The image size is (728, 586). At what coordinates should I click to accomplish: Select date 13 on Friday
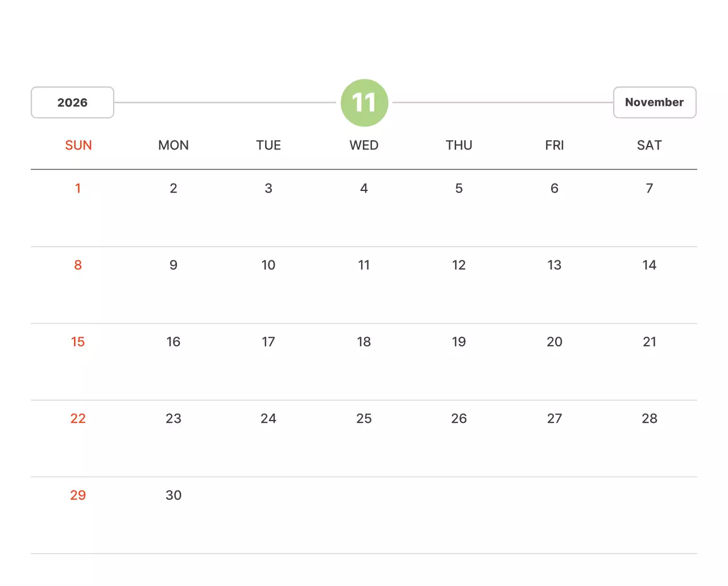[554, 265]
